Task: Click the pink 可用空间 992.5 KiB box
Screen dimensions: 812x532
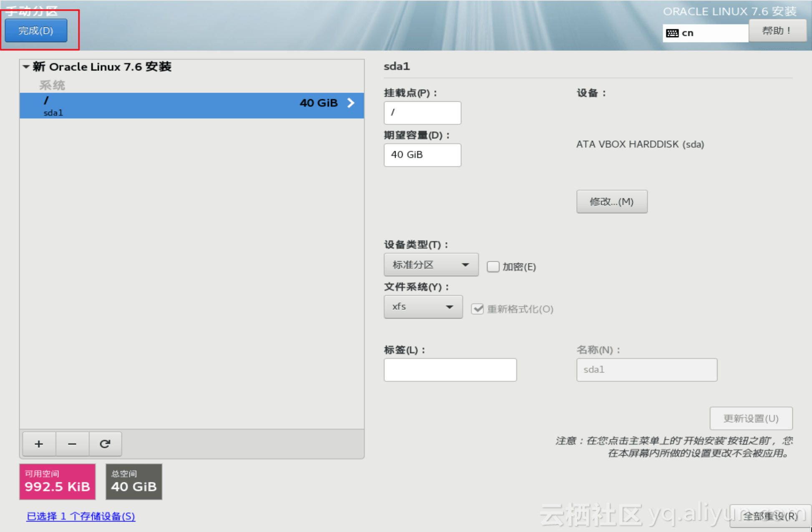Action: pos(58,482)
